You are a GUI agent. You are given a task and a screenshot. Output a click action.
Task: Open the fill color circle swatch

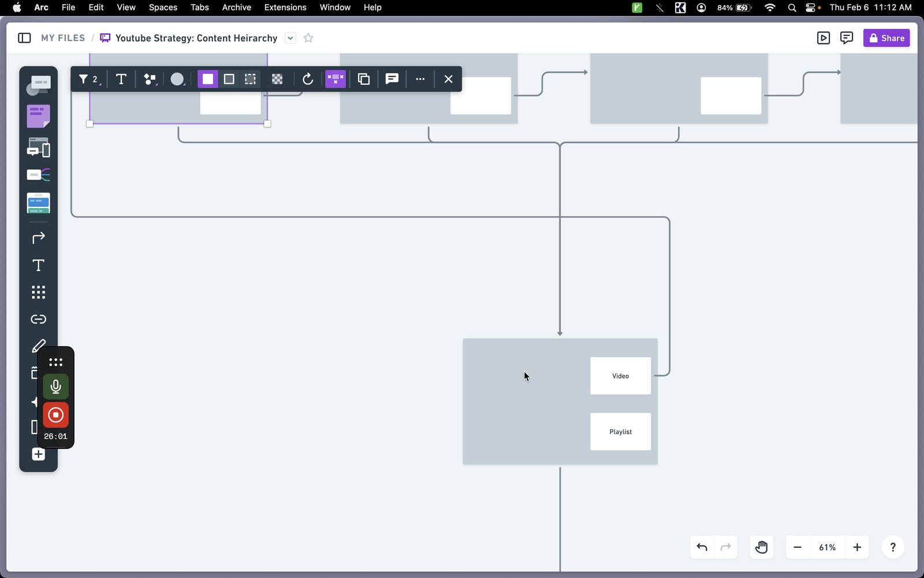click(x=177, y=79)
